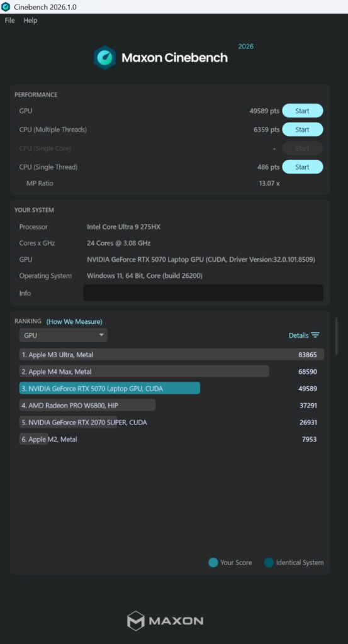The width and height of the screenshot is (348, 644).
Task: Click the Details filter lines icon
Action: point(315,335)
